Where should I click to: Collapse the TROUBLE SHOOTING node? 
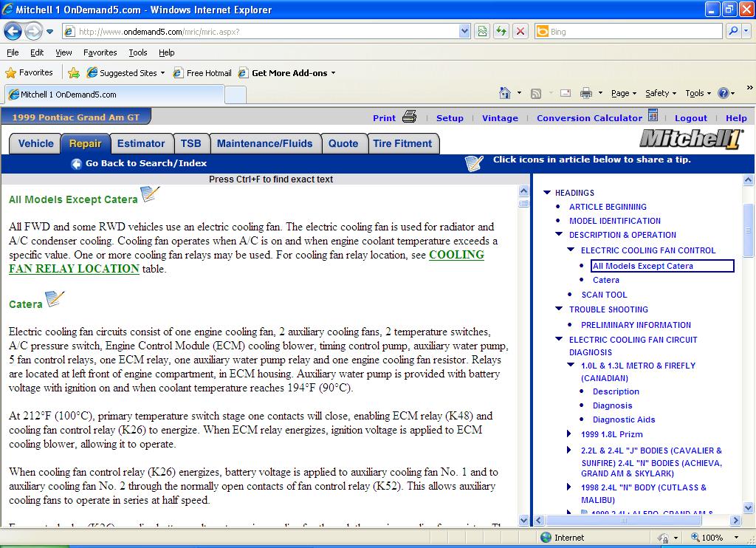(x=559, y=308)
